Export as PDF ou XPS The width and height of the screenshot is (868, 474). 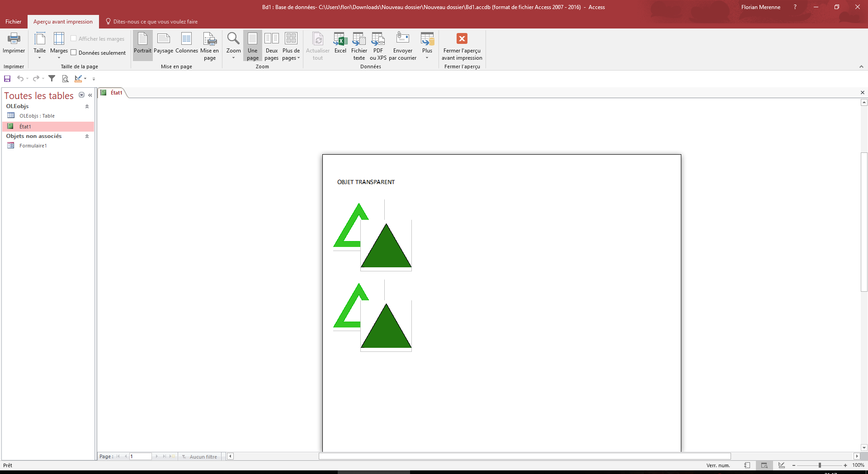point(378,46)
